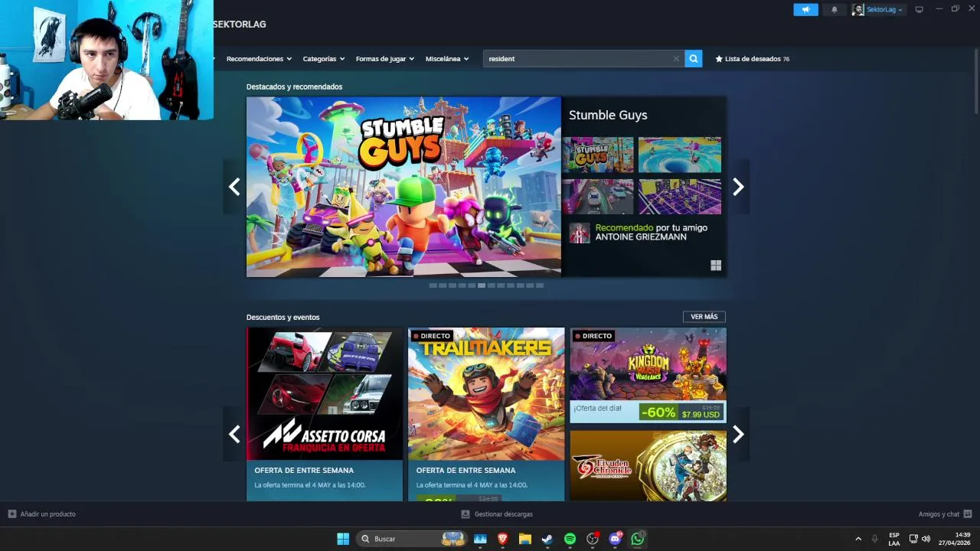Click Añadir un producto link

tap(47, 514)
